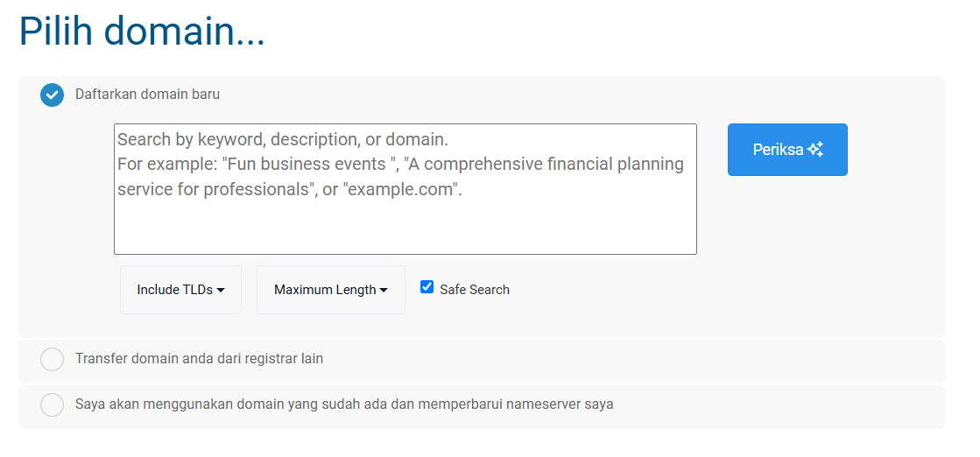Click the 'Pilih domain...' heading
Screen dimensions: 980x457
(143, 31)
